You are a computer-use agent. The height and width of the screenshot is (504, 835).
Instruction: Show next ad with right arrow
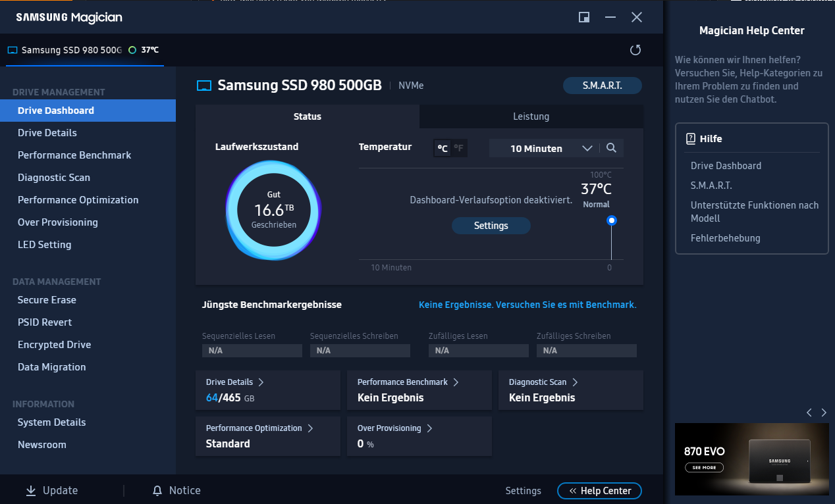(824, 413)
